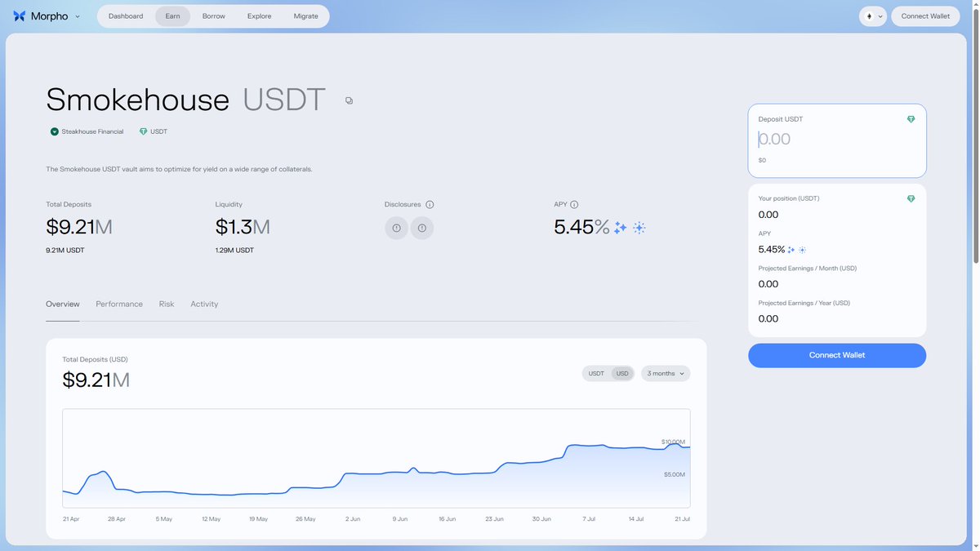
Task: Show the Disclosures info tooltip
Action: point(430,205)
